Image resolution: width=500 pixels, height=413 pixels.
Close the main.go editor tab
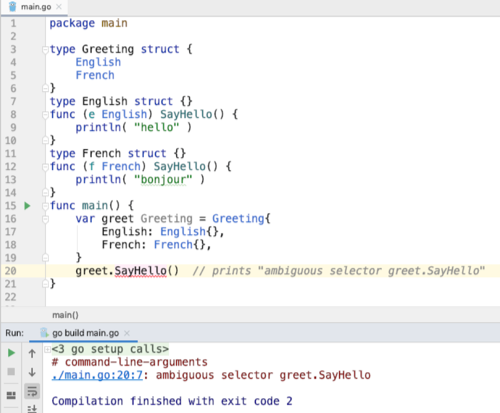(x=59, y=7)
